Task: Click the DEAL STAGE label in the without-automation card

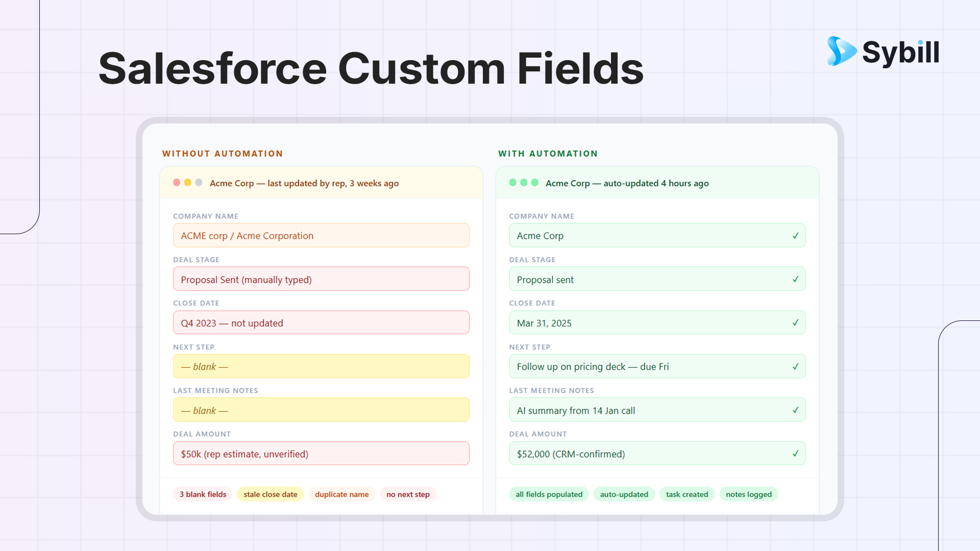Action: click(x=197, y=260)
